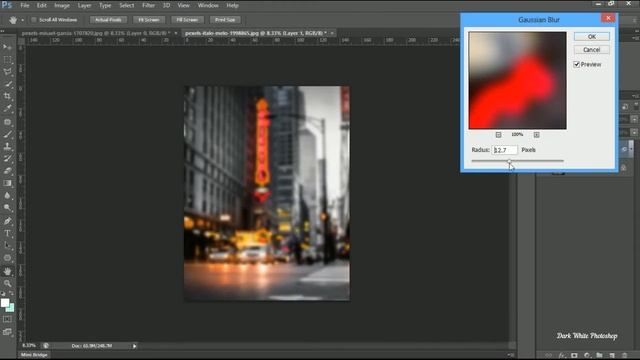Screen dimensions: 640x360
Task: Open the Edit menu
Action: [x=42, y=5]
